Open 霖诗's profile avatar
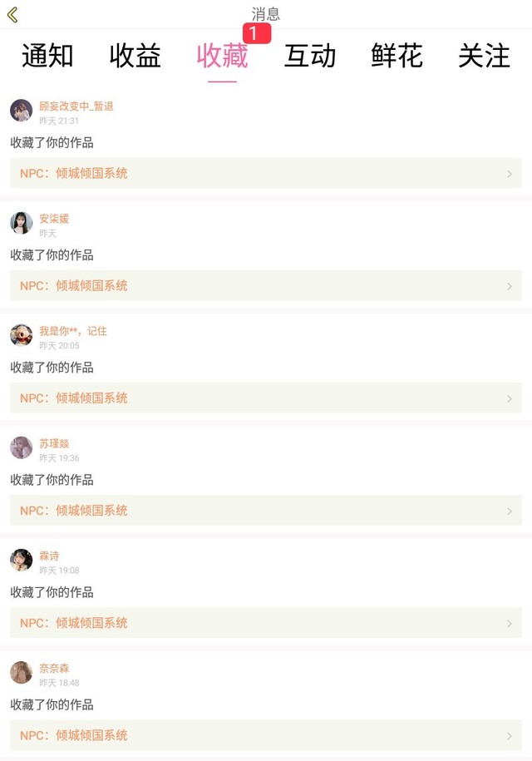Image resolution: width=532 pixels, height=761 pixels. click(22, 560)
